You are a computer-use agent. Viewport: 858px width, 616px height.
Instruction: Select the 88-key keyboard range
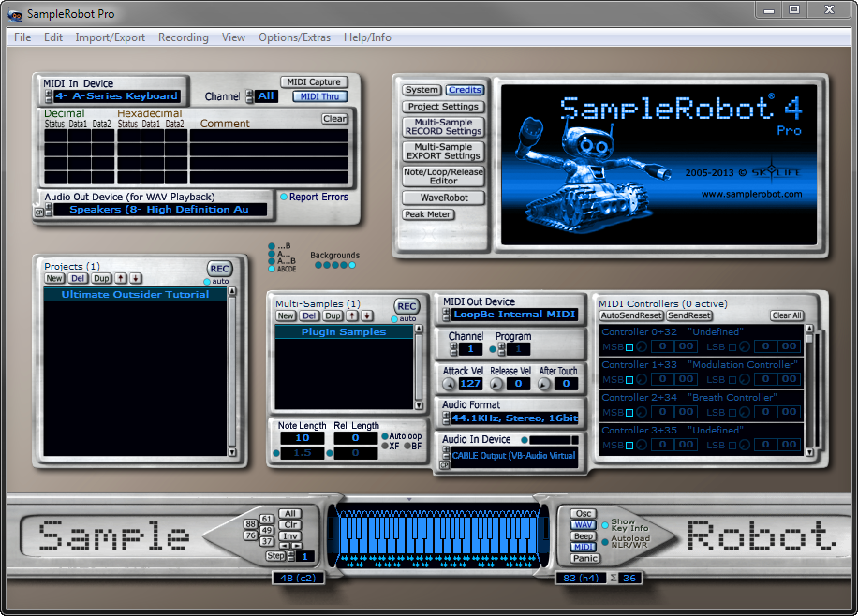250,523
